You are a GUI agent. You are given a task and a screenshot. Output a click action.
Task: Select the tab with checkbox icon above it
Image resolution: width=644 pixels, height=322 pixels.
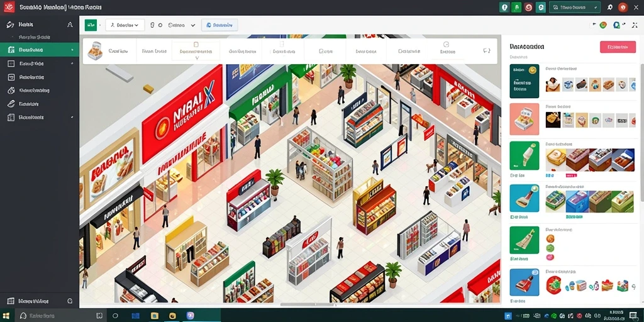[196, 52]
